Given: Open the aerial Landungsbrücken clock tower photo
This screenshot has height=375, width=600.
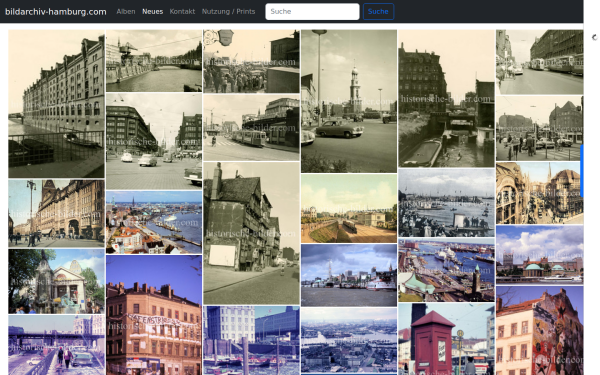Looking at the screenshot, I should [446, 270].
